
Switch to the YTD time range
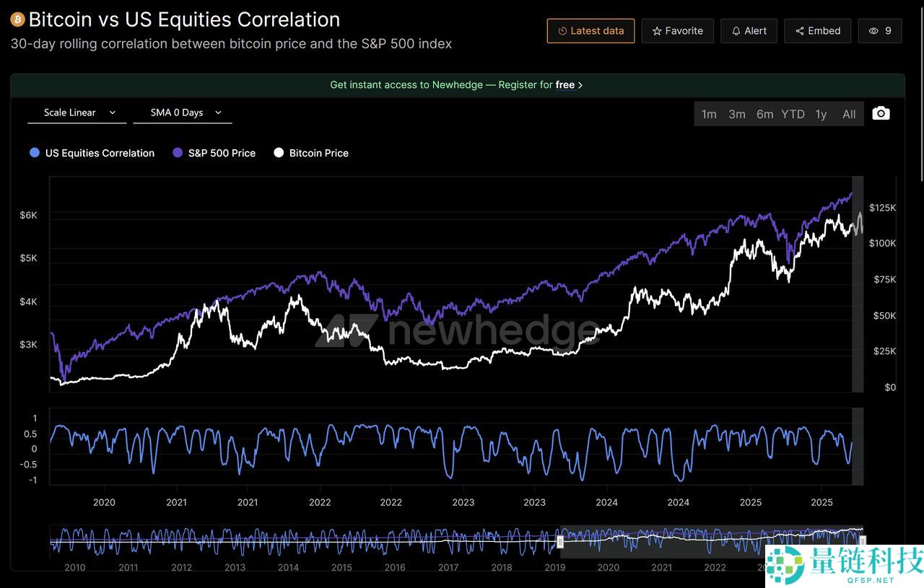point(793,114)
